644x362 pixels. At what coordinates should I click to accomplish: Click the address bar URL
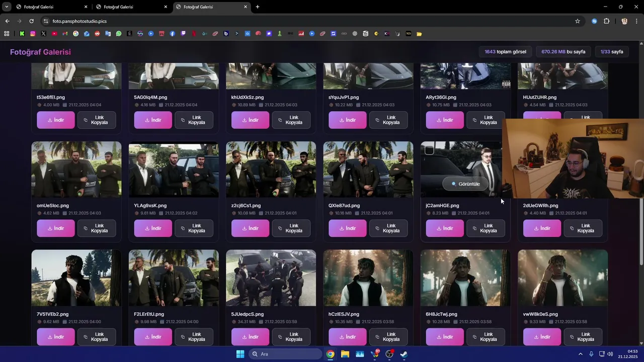pos(79,21)
